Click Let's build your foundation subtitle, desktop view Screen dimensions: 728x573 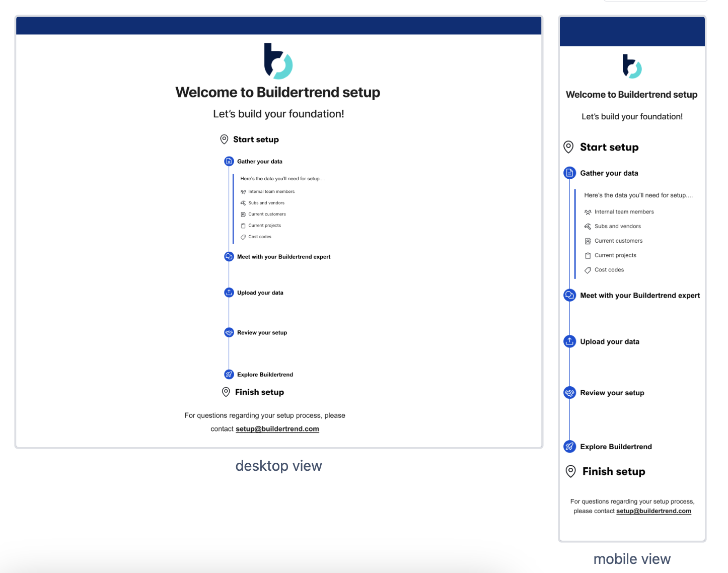[278, 114]
